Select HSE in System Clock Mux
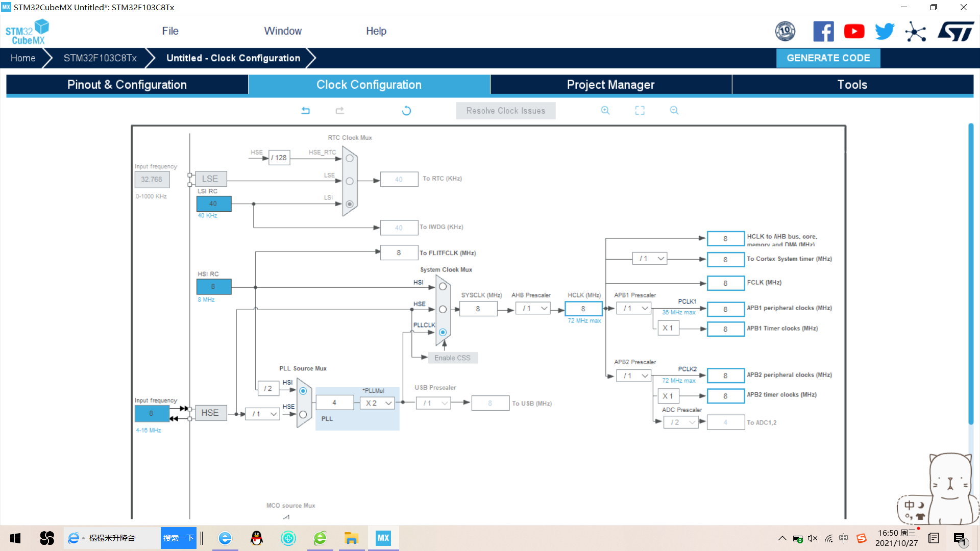Viewport: 980px width, 551px height. (x=443, y=309)
